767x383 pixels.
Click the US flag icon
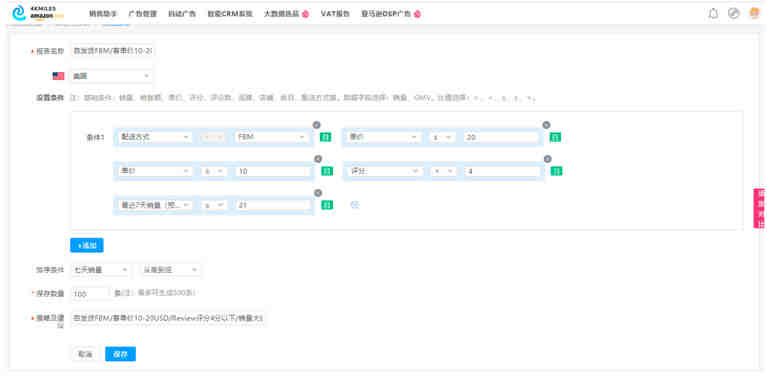(x=58, y=76)
